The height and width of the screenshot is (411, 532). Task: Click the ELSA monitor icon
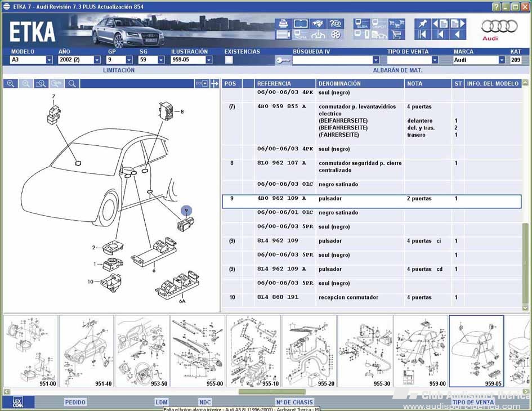pyautogui.click(x=361, y=24)
